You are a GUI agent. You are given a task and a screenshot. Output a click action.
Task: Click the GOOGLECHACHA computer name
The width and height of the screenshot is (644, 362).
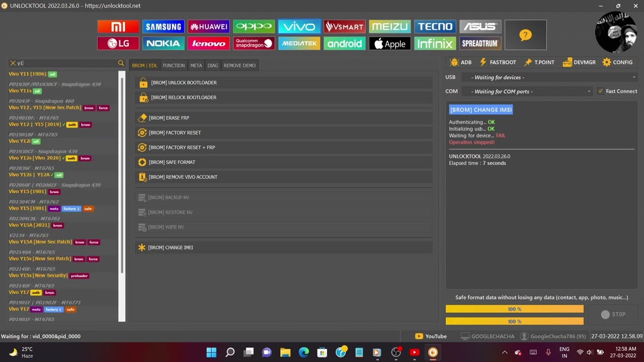488,336
